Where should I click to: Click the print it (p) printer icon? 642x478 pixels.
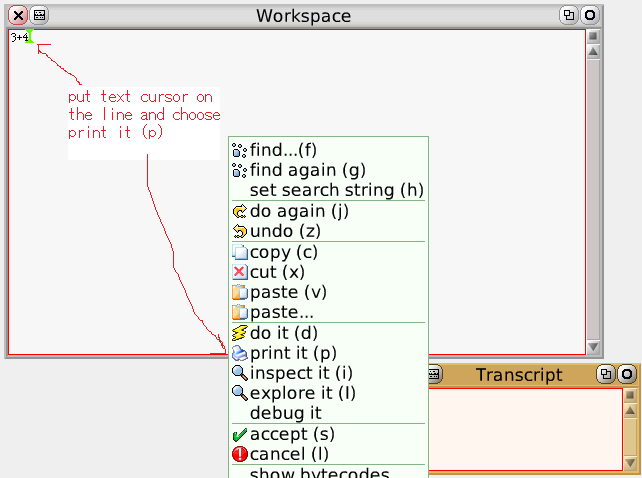click(239, 353)
